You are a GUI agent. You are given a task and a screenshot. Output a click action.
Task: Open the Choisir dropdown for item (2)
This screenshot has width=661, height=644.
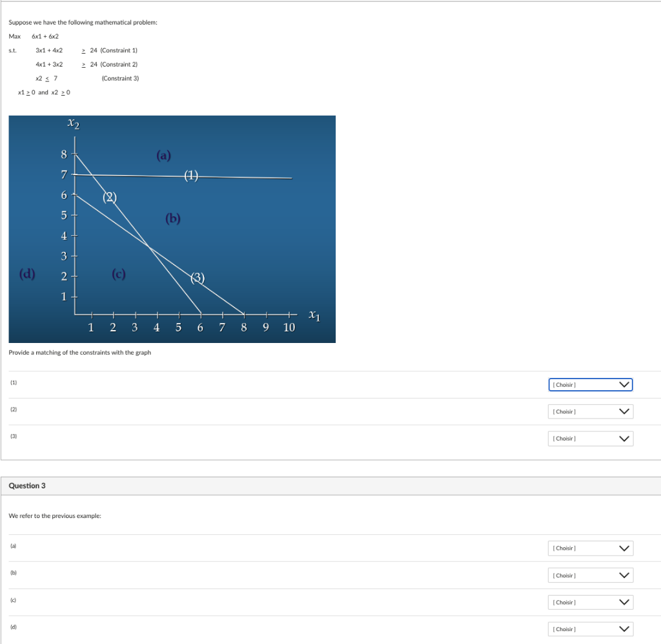tap(590, 411)
